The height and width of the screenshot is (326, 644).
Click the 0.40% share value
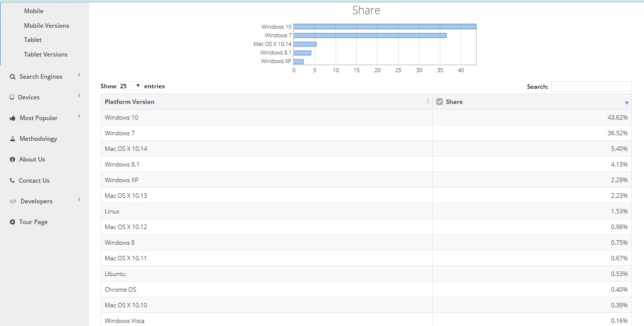[619, 290]
